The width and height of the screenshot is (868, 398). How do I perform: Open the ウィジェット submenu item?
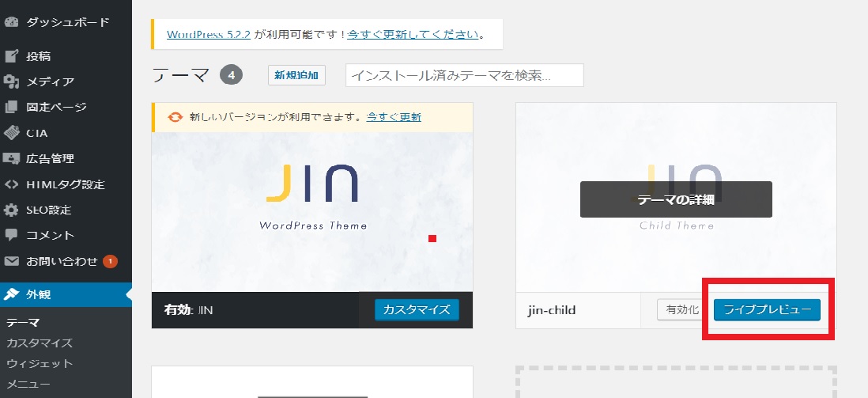click(40, 364)
